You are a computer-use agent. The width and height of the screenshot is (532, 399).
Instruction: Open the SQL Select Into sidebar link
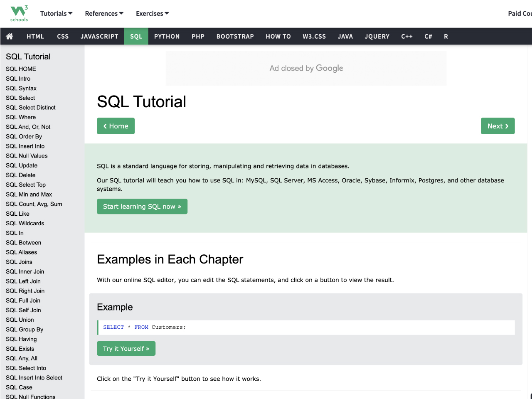coord(26,368)
